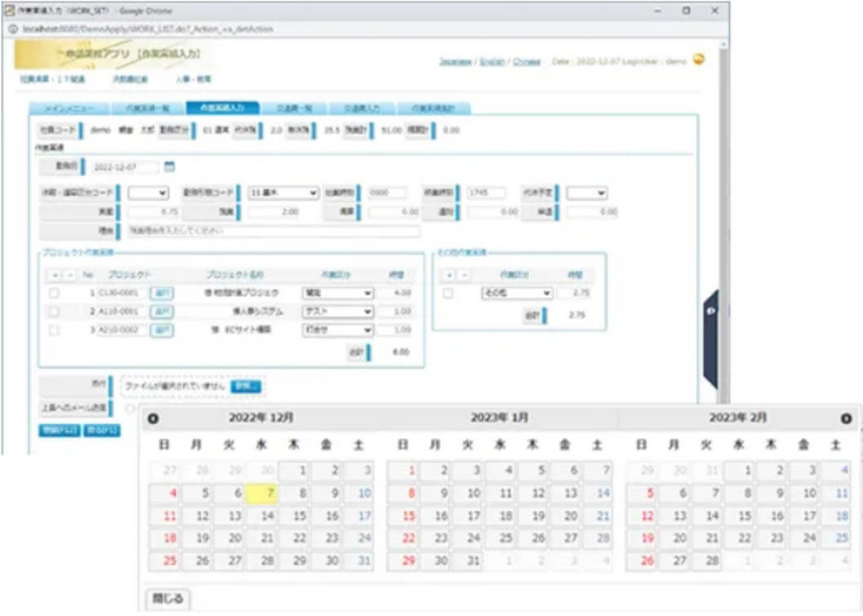Pick December 14 in the 2022 calendar
Image resolution: width=863 pixels, height=616 pixels.
(x=267, y=516)
